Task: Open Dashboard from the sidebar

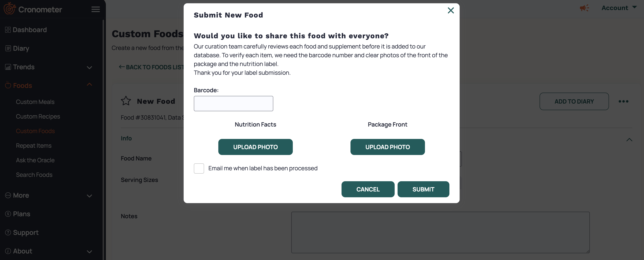Action: (30, 30)
